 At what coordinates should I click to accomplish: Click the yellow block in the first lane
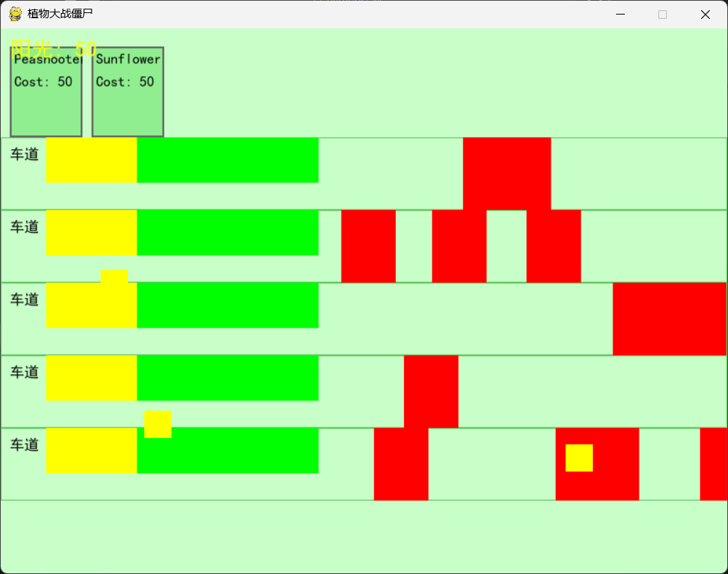point(92,161)
